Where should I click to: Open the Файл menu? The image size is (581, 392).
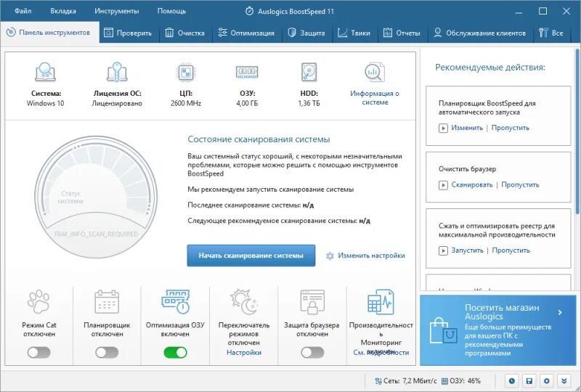pyautogui.click(x=23, y=11)
